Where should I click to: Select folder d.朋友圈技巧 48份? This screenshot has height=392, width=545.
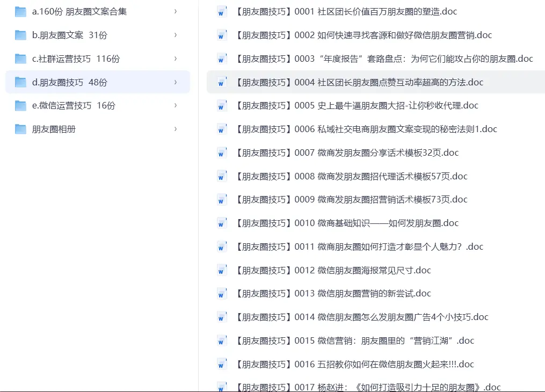coord(98,82)
